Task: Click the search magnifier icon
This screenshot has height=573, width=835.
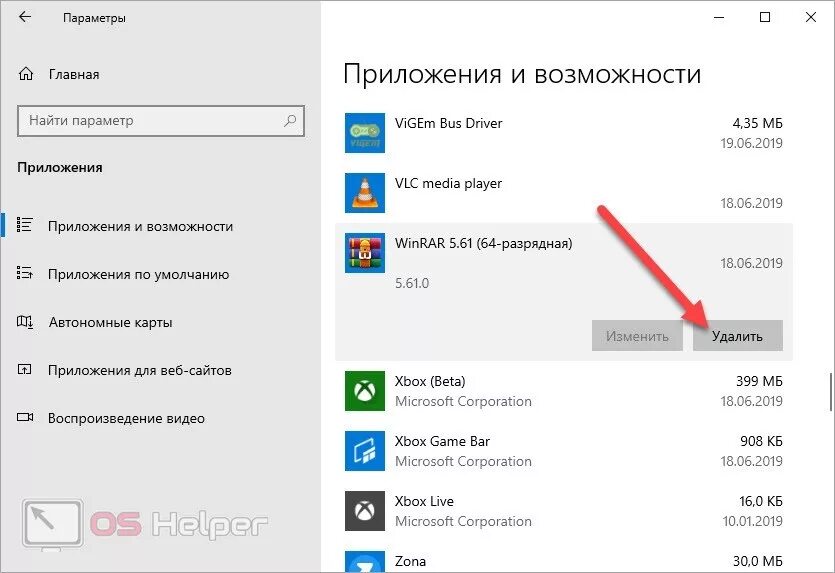Action: coord(290,120)
